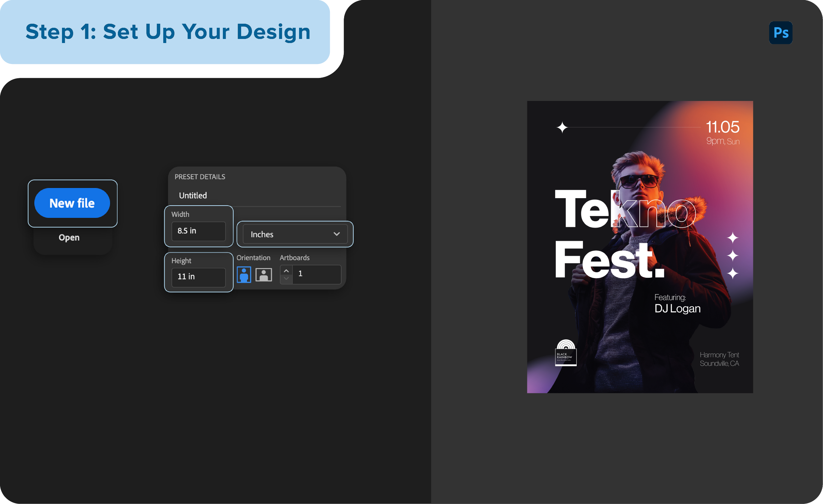823x504 pixels.
Task: Click the Open button
Action: pos(69,237)
